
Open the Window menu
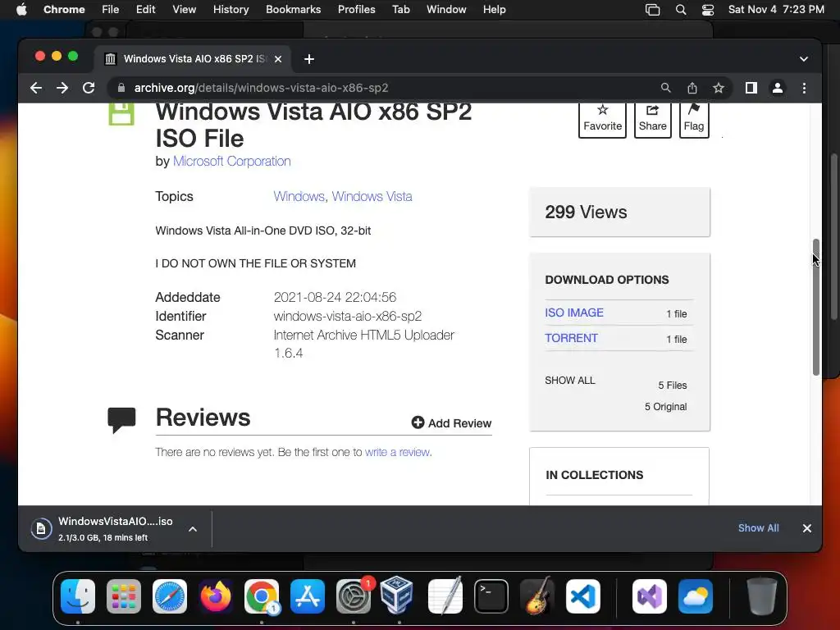pos(446,10)
